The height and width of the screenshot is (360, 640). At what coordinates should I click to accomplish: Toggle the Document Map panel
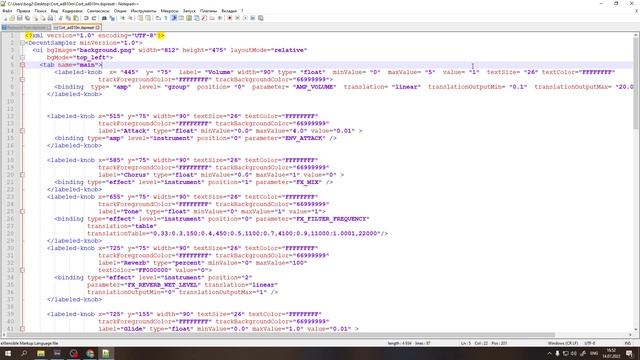click(x=189, y=18)
